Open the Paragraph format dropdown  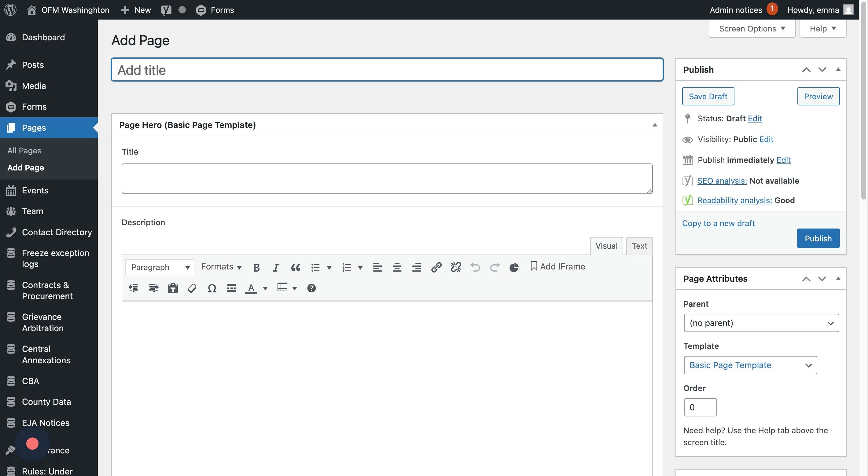(160, 267)
